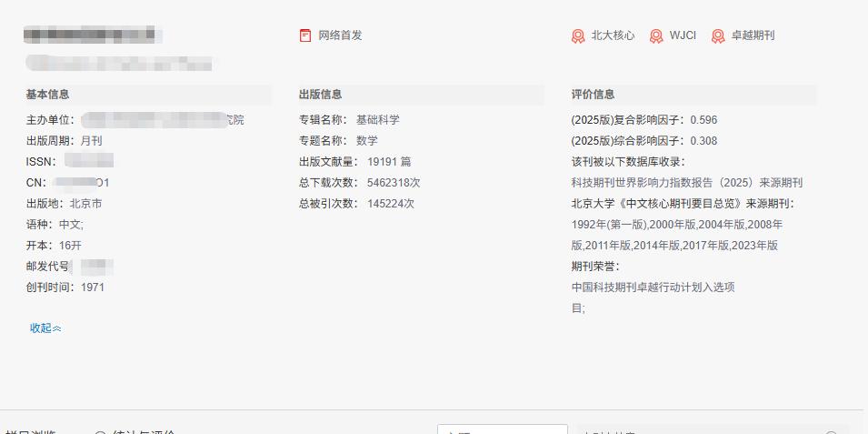Click the 主办单位 label
The height and width of the screenshot is (434, 868).
tap(50, 120)
